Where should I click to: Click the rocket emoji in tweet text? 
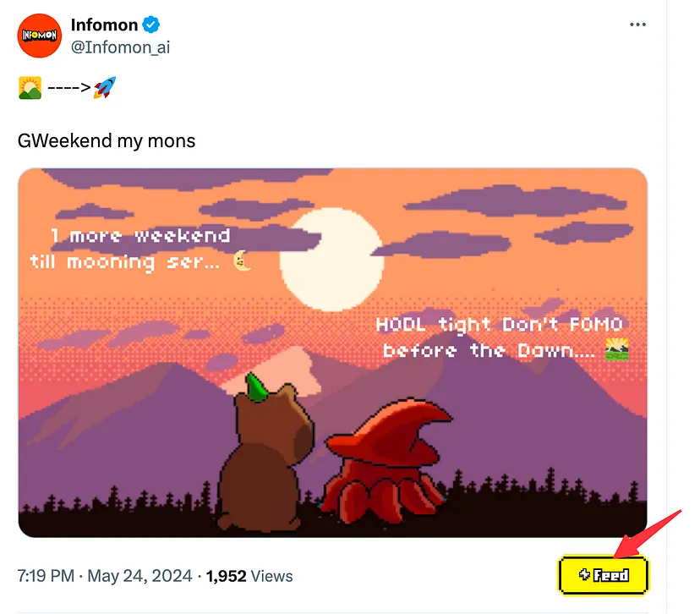click(105, 87)
